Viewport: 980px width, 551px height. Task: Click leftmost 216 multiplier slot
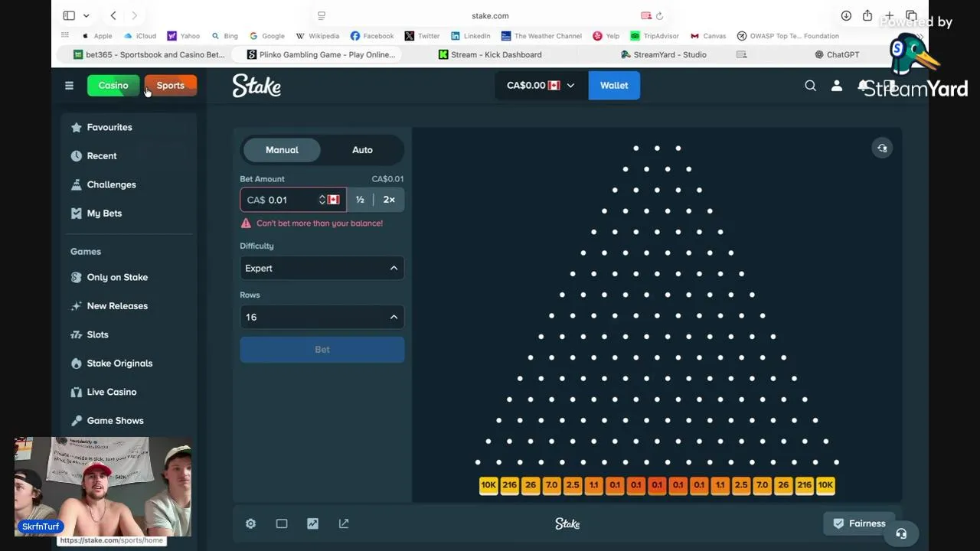(x=509, y=485)
